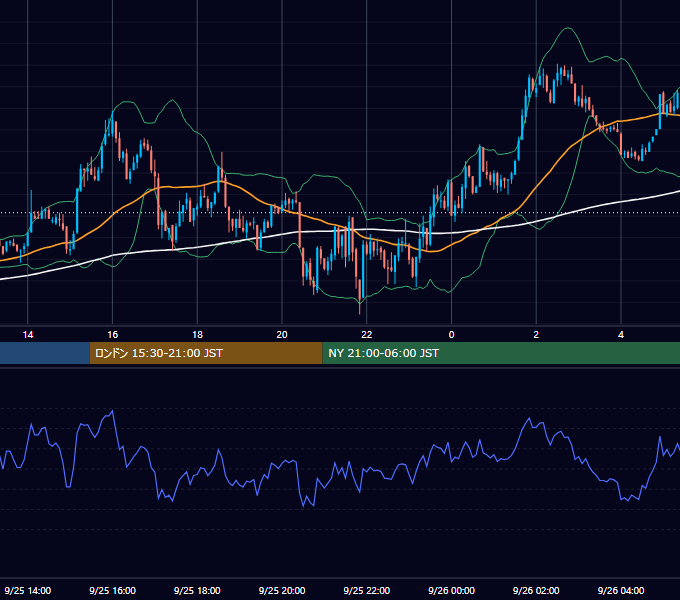
Task: Click the 9/25 14:00 time label
Action: click(x=28, y=590)
